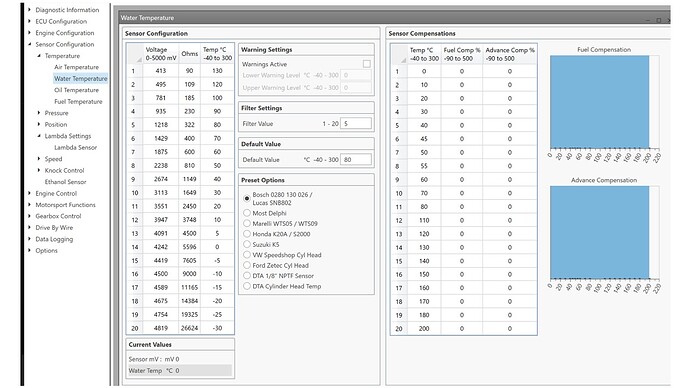Select VW Speedshop Cyl Head preset
Screen dimensions: 690x388
coord(247,255)
